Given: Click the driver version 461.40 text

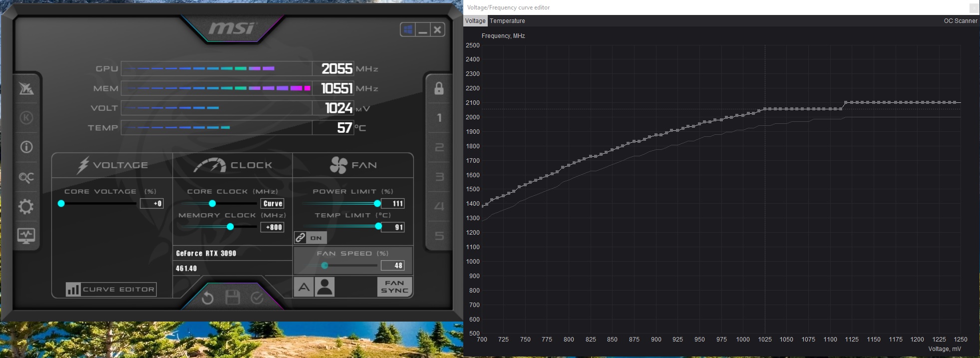Looking at the screenshot, I should 186,268.
